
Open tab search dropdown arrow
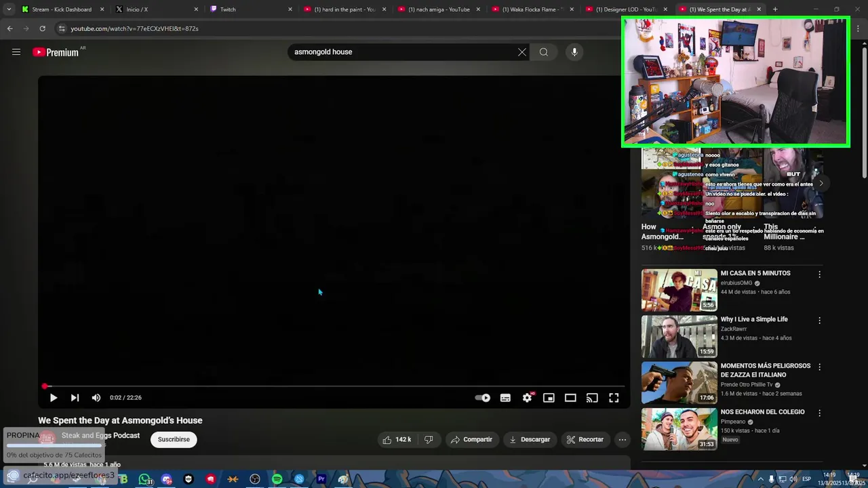9,9
